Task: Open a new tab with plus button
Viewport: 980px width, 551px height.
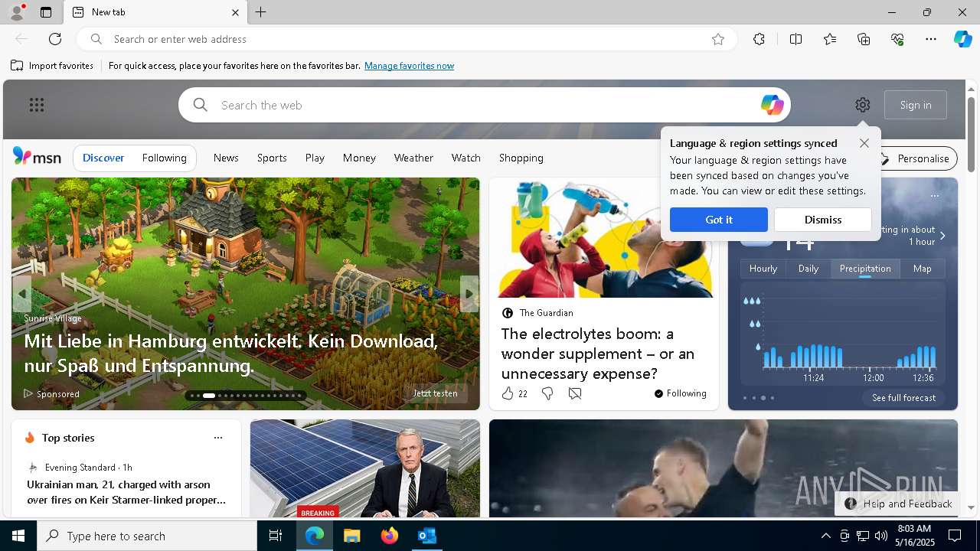Action: pyautogui.click(x=261, y=12)
